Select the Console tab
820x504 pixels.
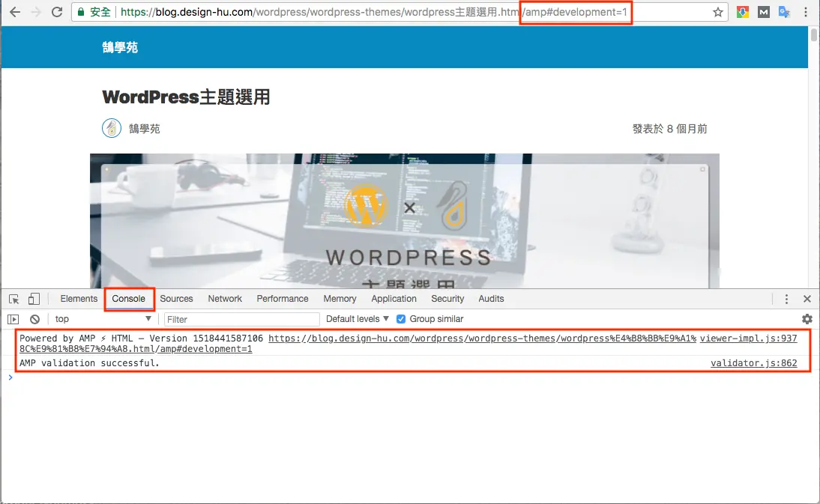coord(129,299)
